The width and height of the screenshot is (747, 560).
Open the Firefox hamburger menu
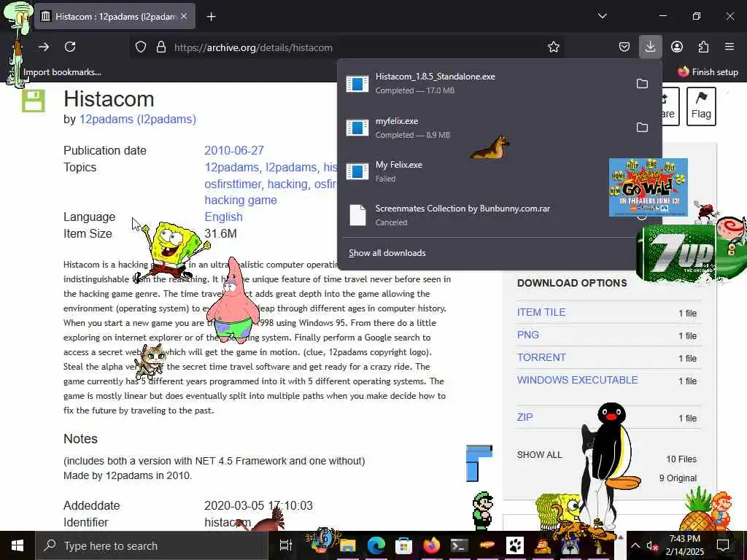click(x=729, y=47)
